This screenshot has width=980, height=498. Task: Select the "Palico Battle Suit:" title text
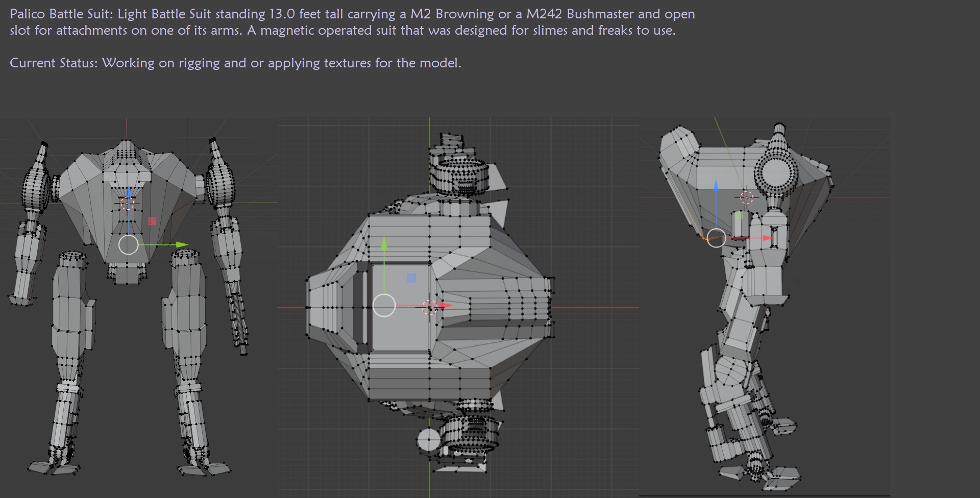click(62, 14)
